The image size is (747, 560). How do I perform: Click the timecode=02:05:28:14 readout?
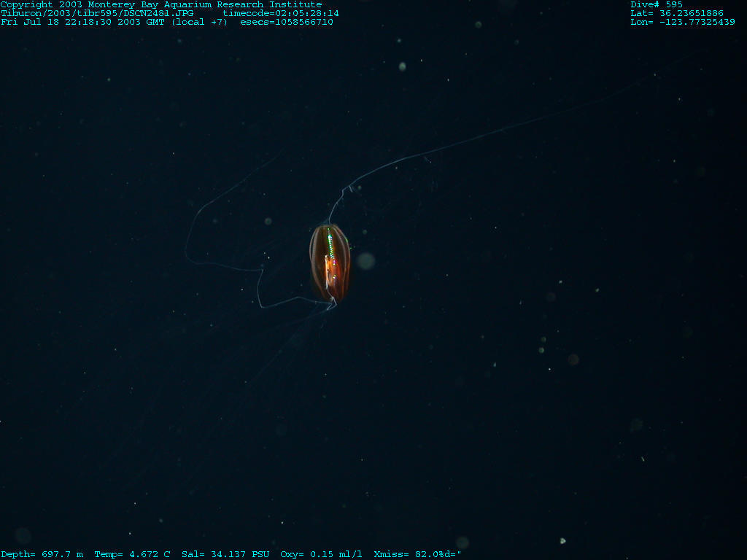click(x=281, y=13)
